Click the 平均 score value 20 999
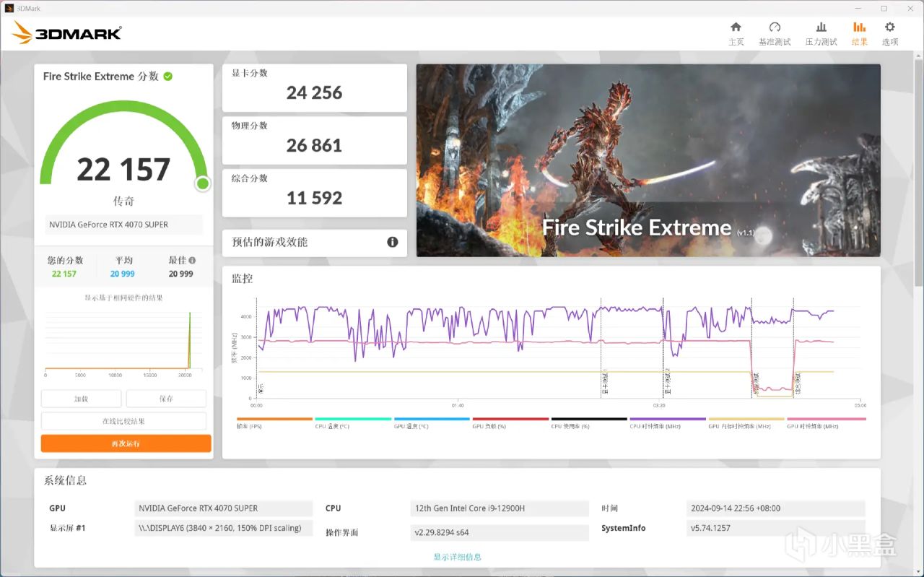 click(x=122, y=274)
